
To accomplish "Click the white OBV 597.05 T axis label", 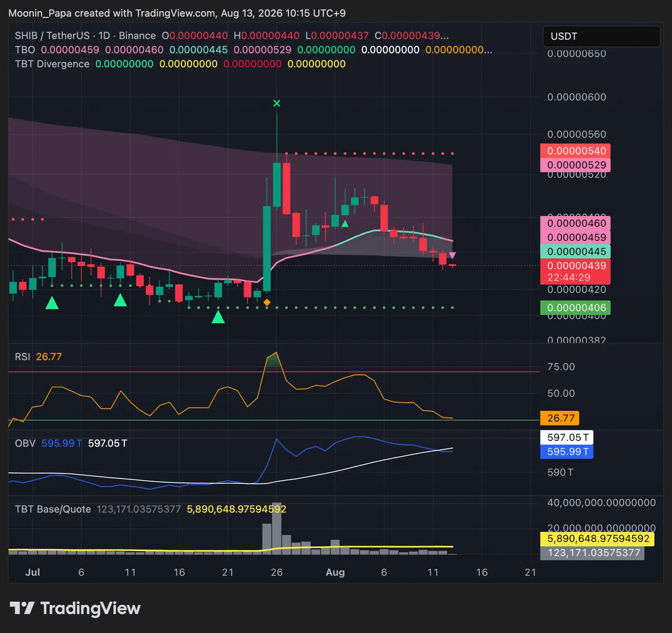I will pos(567,437).
